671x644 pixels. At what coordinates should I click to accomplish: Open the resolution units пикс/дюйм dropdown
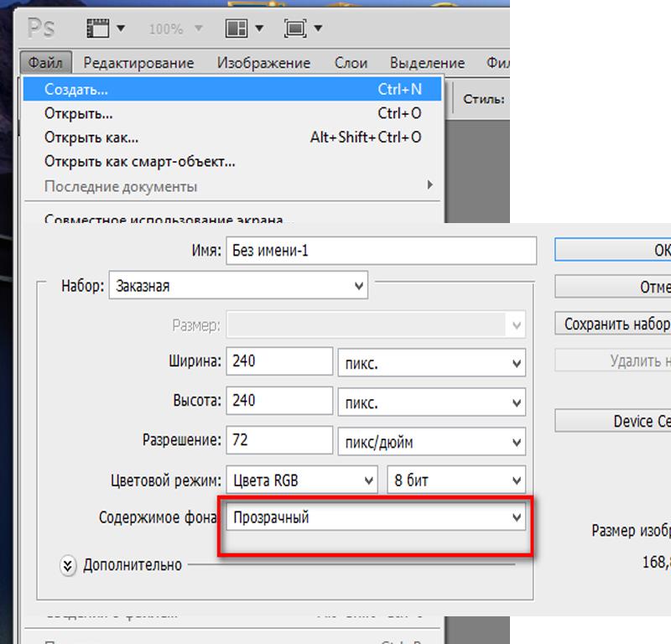[x=432, y=441]
